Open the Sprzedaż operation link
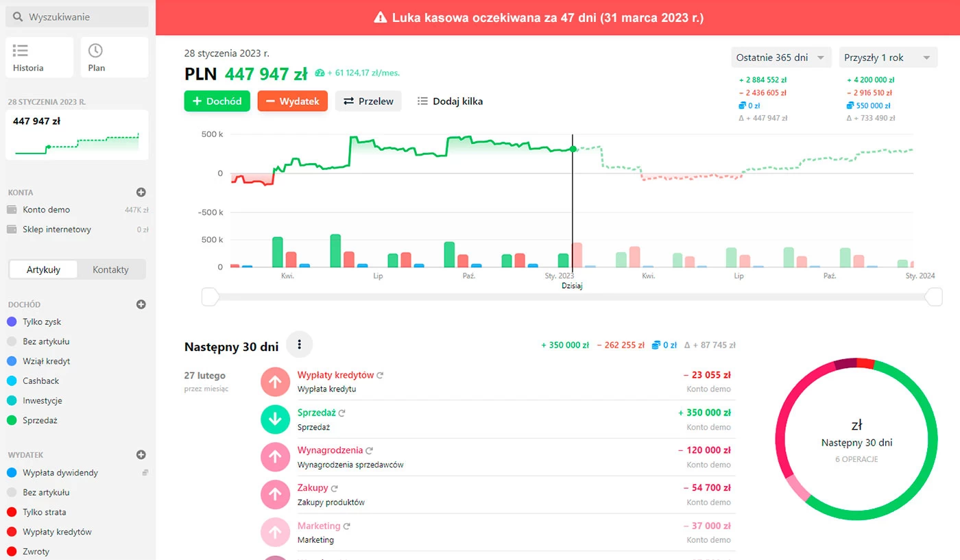The image size is (960, 560). tap(316, 413)
